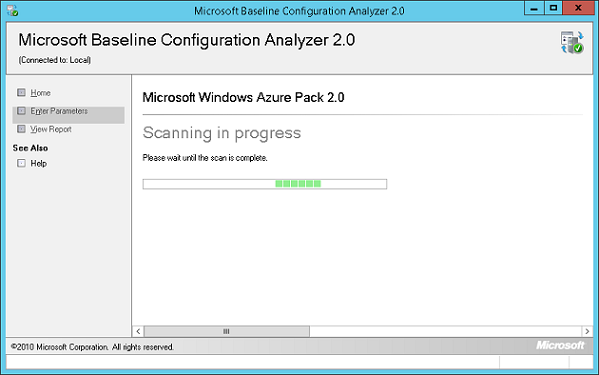The height and width of the screenshot is (375, 599).
Task: Open the Help link under See Also
Action: 39,163
